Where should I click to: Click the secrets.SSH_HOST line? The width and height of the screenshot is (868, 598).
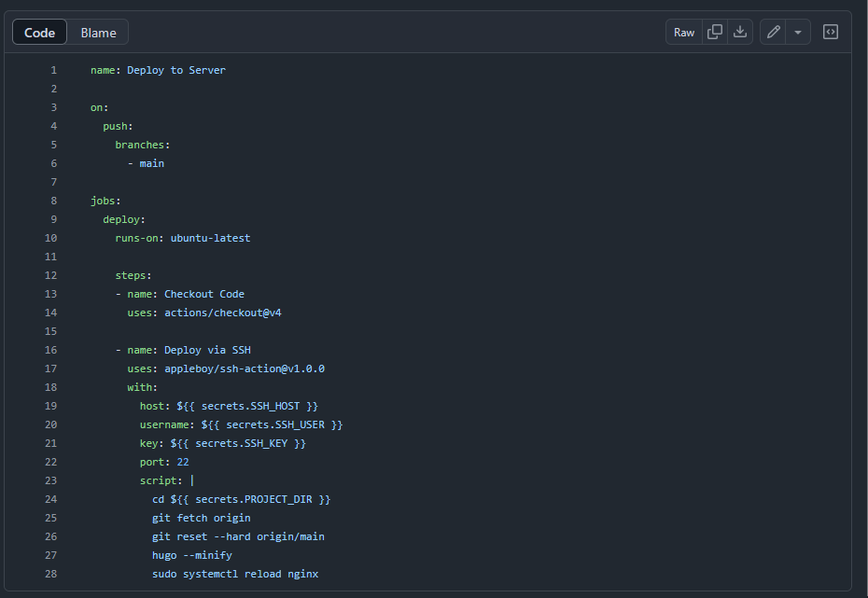(x=230, y=406)
